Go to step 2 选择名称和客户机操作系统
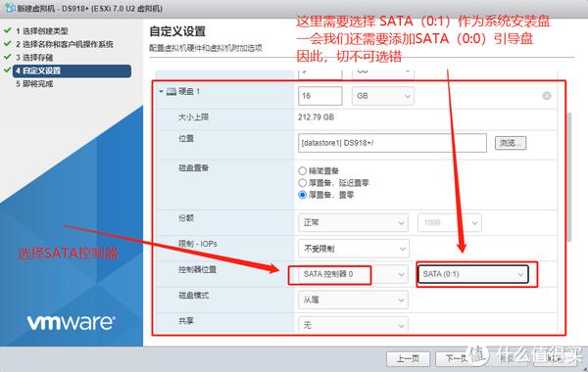The height and width of the screenshot is (372, 588). [x=64, y=44]
